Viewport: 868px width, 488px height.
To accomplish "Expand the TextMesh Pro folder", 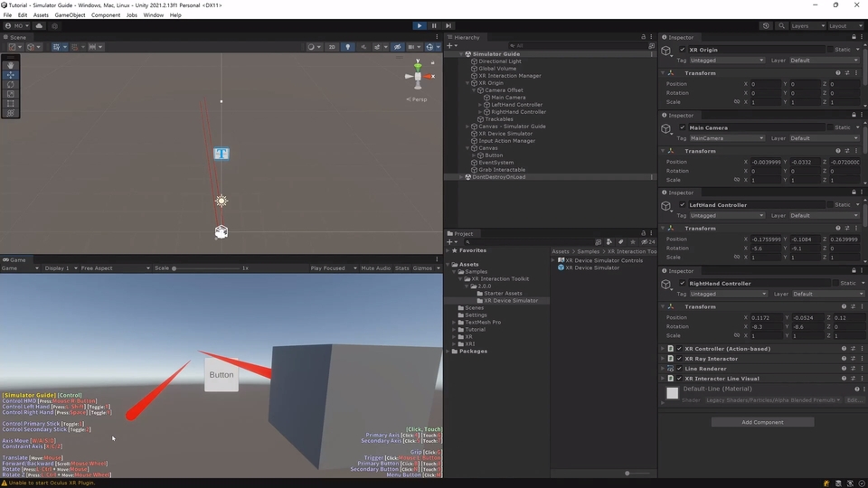I will pos(454,322).
